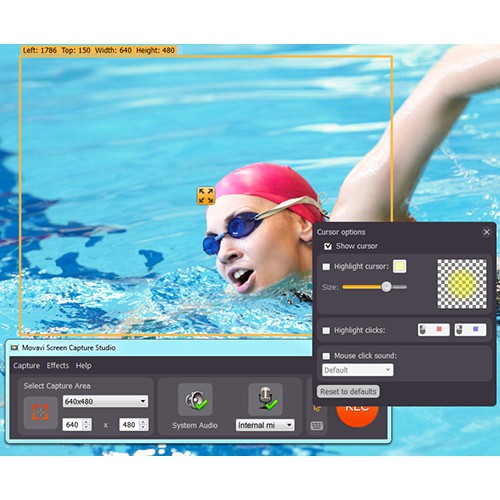Choose left-click highlight color (red square)
This screenshot has width=500, height=500.
pos(434,330)
